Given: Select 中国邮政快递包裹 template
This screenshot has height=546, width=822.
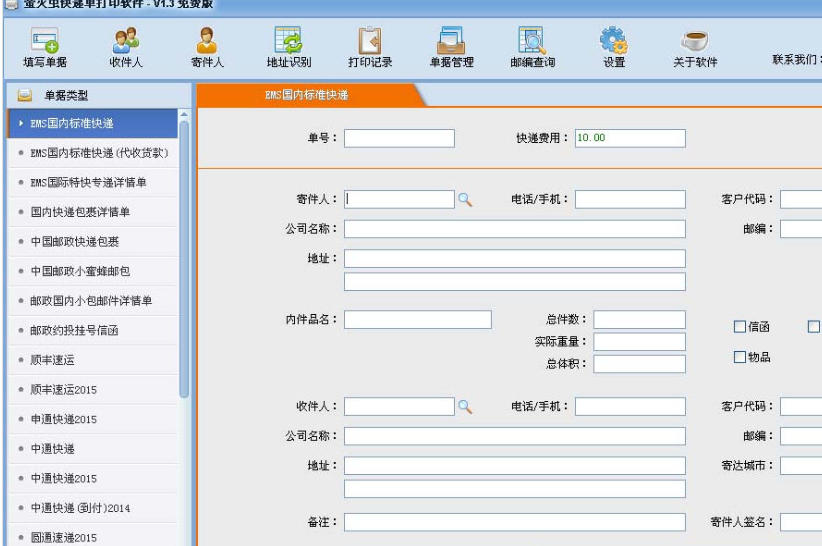Looking at the screenshot, I should 93,242.
